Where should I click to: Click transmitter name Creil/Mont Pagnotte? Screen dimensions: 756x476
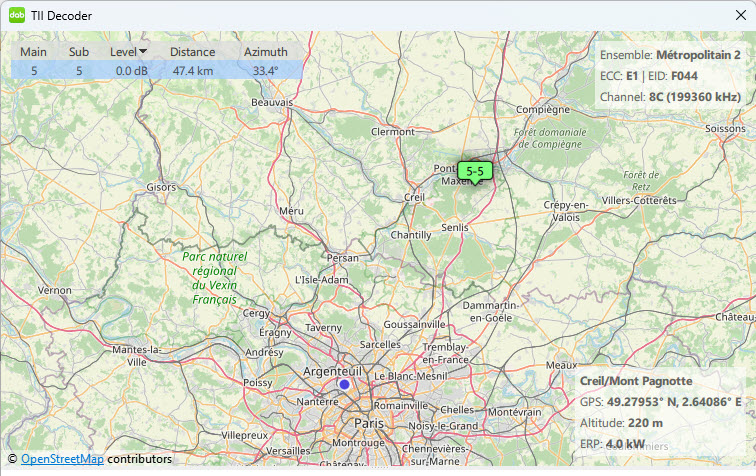[636, 381]
